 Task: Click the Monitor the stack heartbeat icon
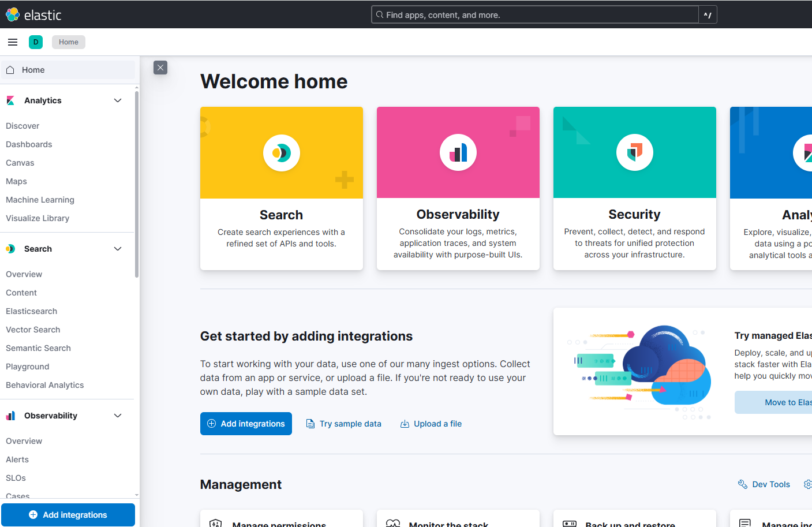[392, 523]
